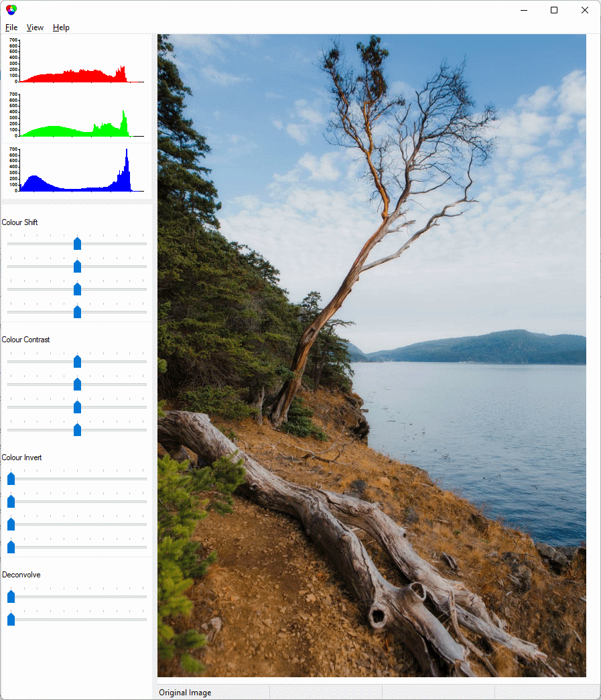Click the fourth Colour Shift slider handle
Viewport: 601px width, 700px height.
tap(77, 312)
